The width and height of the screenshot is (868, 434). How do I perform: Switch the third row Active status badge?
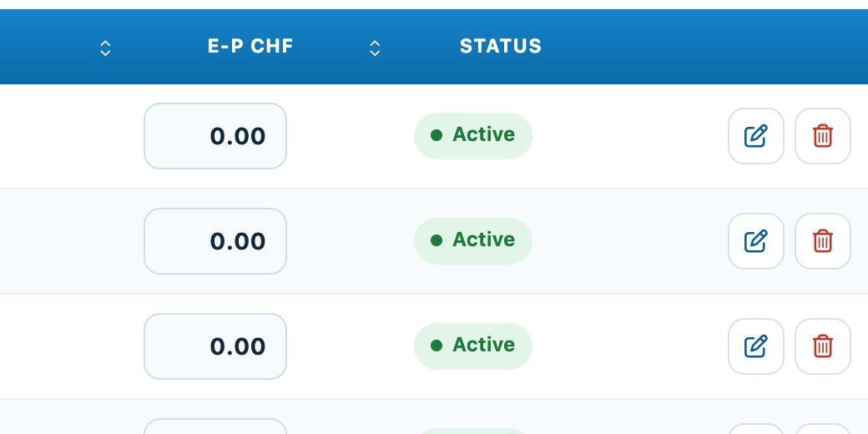tap(472, 346)
